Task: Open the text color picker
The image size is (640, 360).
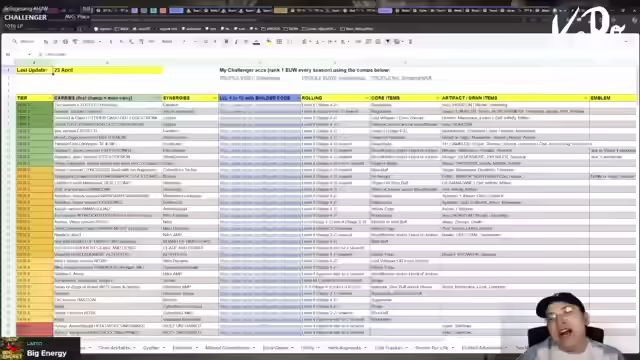Action: pos(256,42)
